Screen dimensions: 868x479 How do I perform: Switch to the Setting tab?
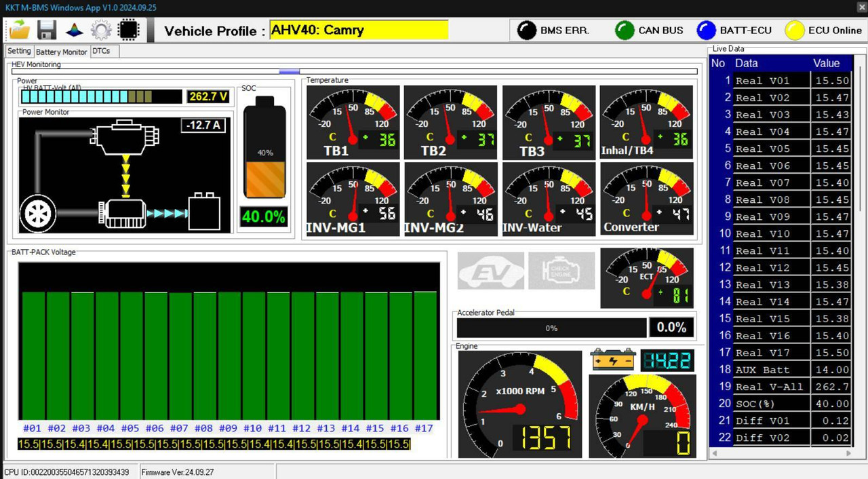19,51
